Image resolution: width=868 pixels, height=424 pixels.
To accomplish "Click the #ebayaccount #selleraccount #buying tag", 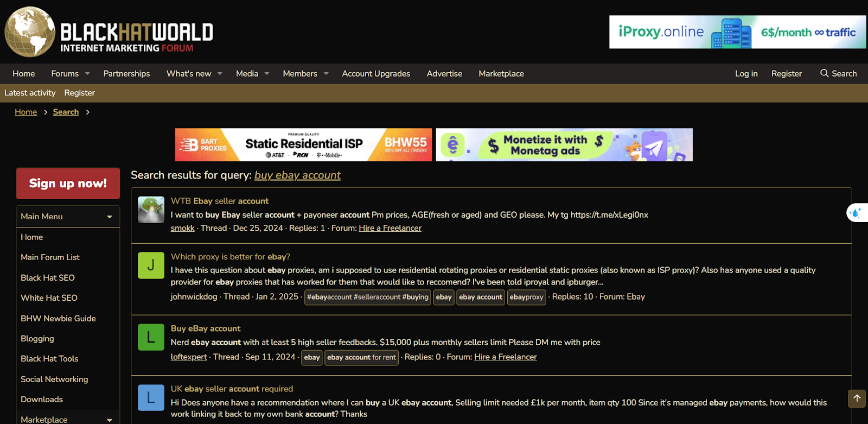I will 368,297.
